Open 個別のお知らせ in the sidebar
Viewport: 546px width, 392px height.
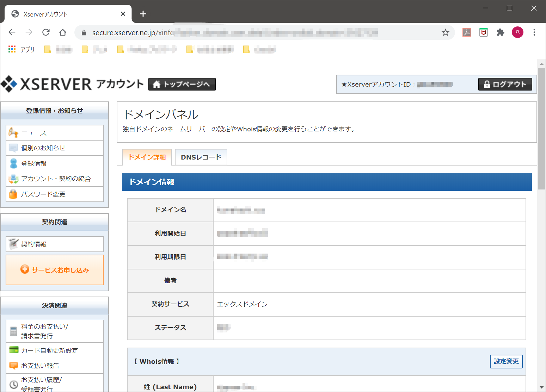coord(55,148)
